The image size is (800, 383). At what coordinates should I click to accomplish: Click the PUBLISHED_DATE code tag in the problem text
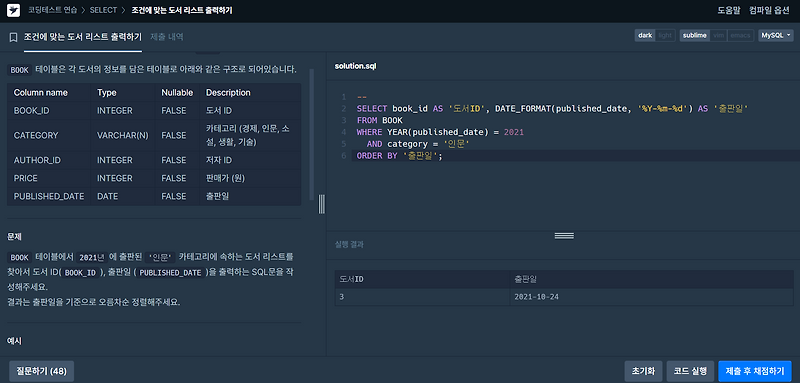170,273
